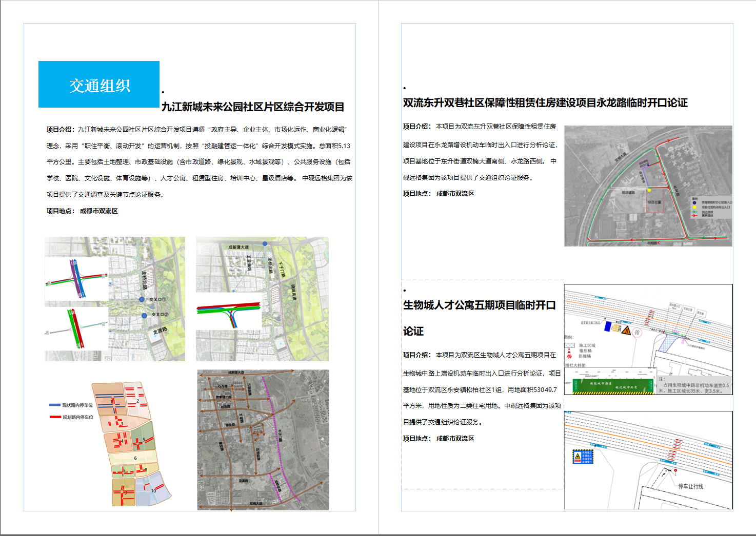Click the line 项目提供了交通调查及关键节点论证服务
The image size is (756, 536).
pos(105,195)
